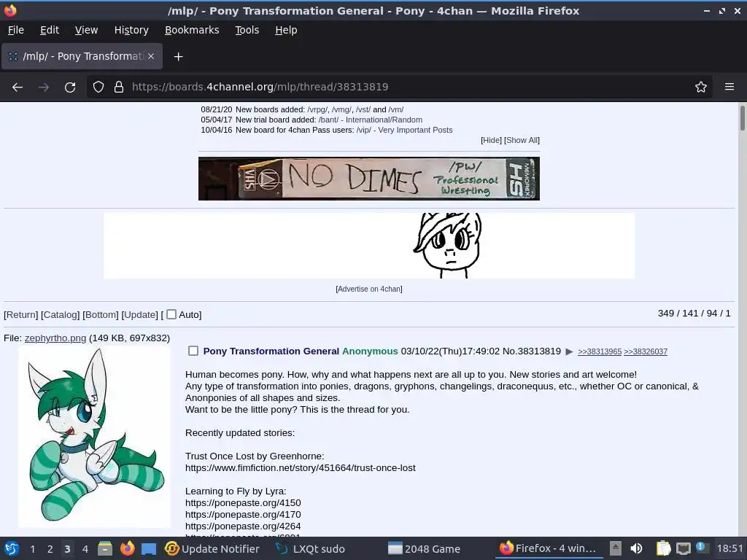
Task: Close the /mlp/ Pony Transformation tab
Action: [151, 56]
